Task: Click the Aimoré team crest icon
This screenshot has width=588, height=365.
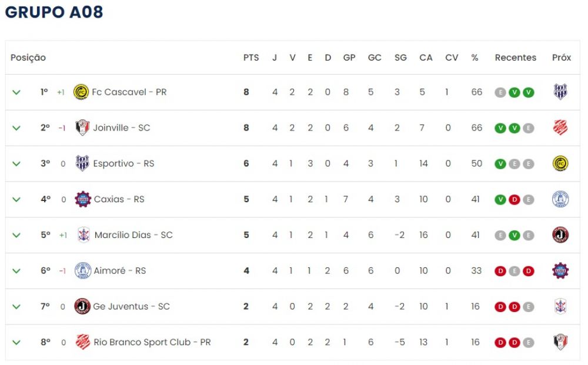Action: pos(83,270)
